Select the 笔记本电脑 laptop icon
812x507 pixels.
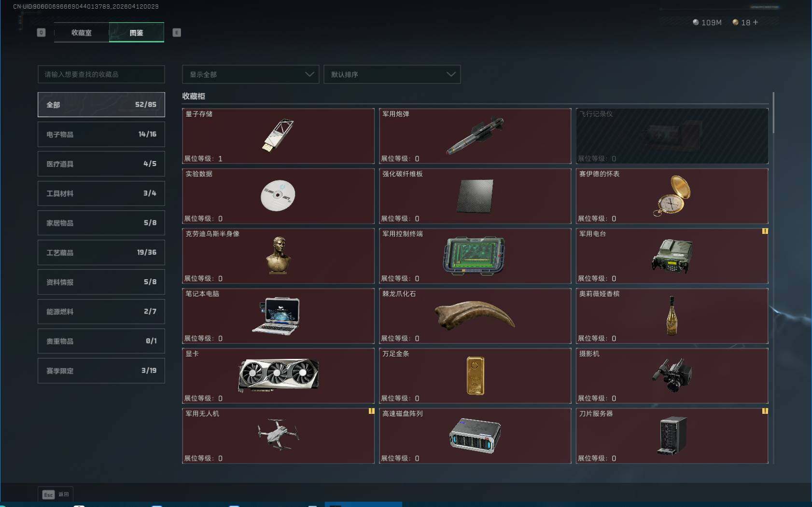(x=276, y=315)
